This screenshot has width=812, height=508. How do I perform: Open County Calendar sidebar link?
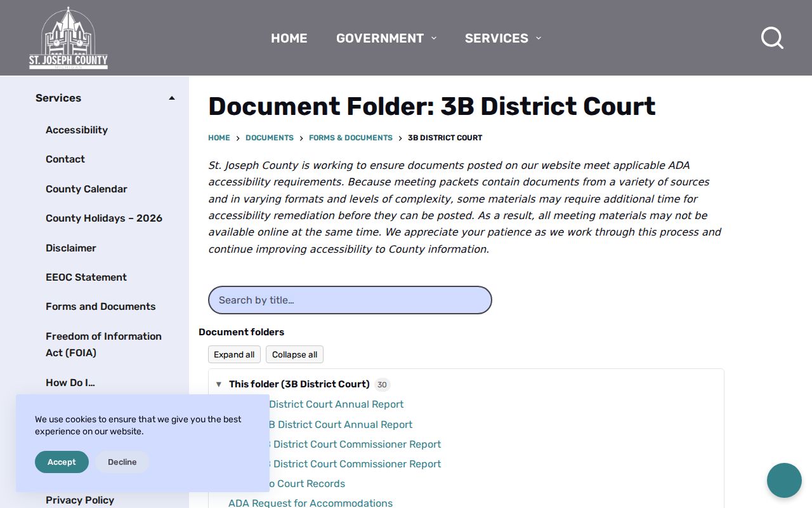point(86,189)
